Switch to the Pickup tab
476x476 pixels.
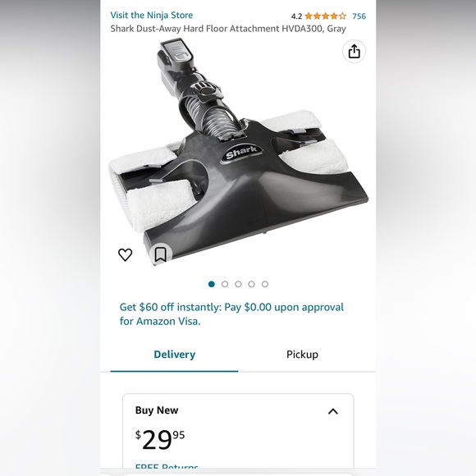coord(302,355)
